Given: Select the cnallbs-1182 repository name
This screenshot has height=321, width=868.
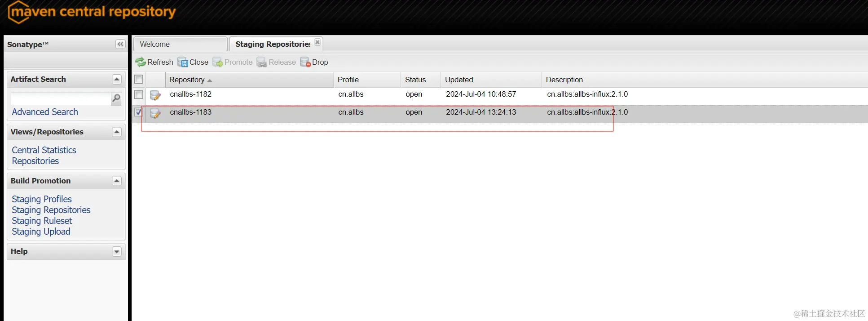Looking at the screenshot, I should 190,94.
